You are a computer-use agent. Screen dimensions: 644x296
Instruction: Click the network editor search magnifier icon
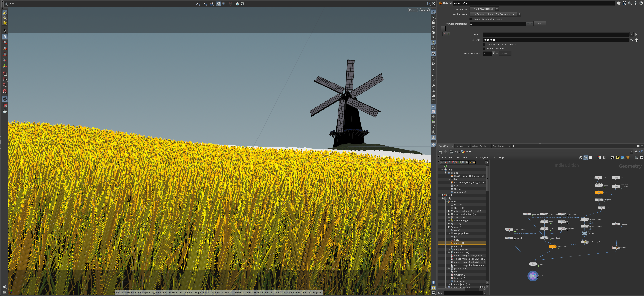pos(636,158)
